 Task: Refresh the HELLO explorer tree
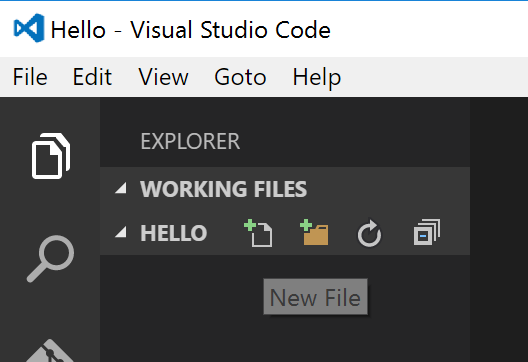pyautogui.click(x=369, y=233)
